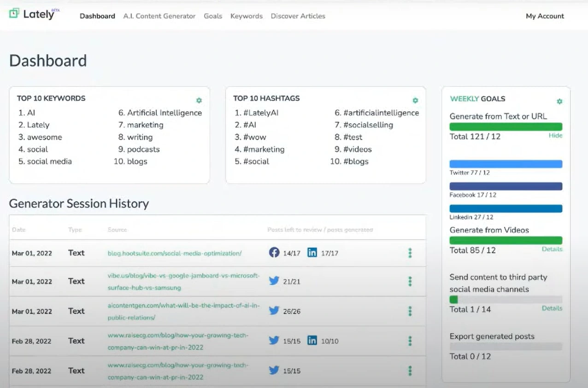The height and width of the screenshot is (388, 588).
Task: Click Total 121 / 12 text
Action: (x=475, y=137)
